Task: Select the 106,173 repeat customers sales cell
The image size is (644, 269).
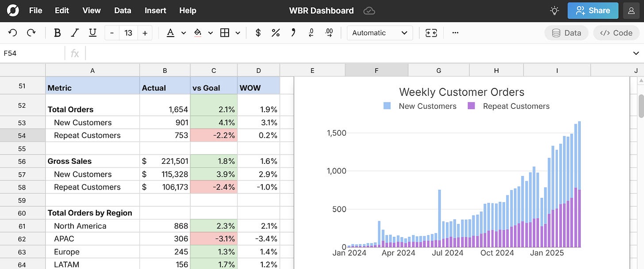Action: pos(165,187)
